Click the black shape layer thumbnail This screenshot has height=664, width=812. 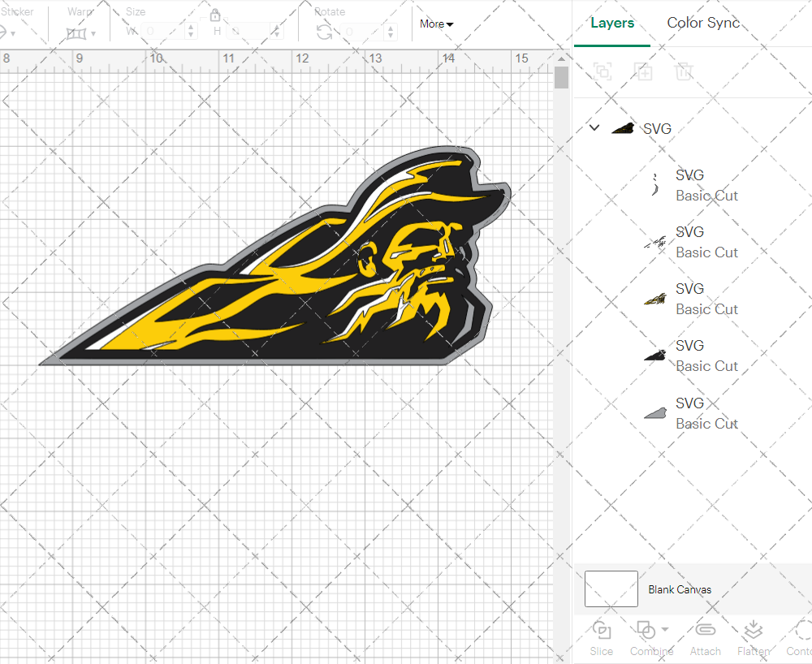(655, 356)
